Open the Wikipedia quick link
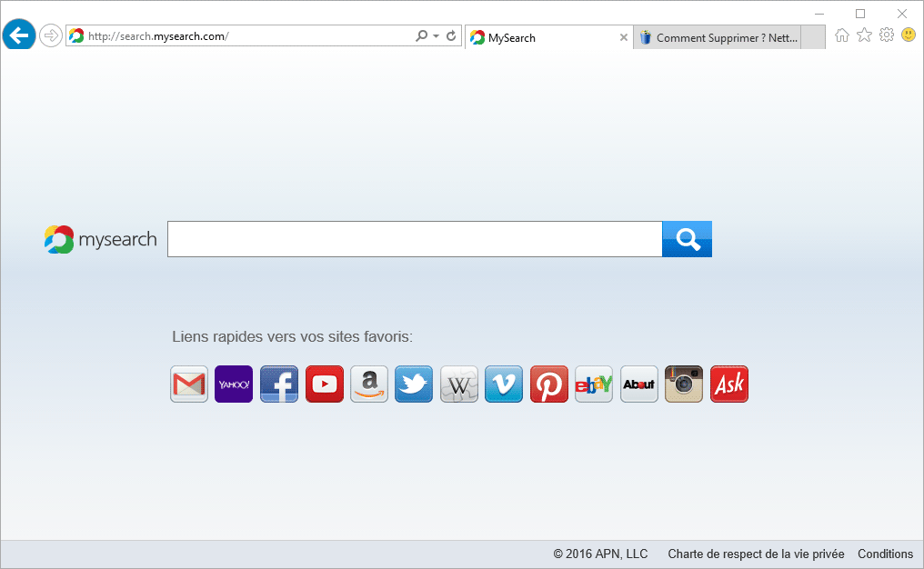 pyautogui.click(x=459, y=384)
